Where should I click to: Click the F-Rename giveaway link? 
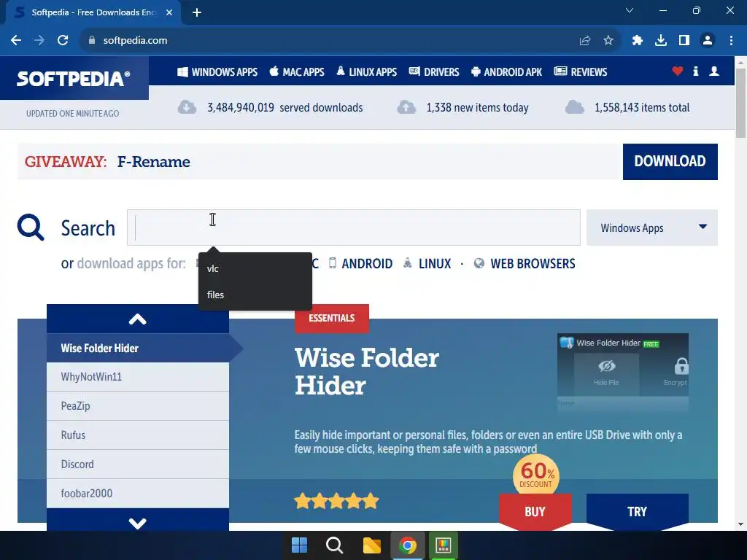[153, 162]
